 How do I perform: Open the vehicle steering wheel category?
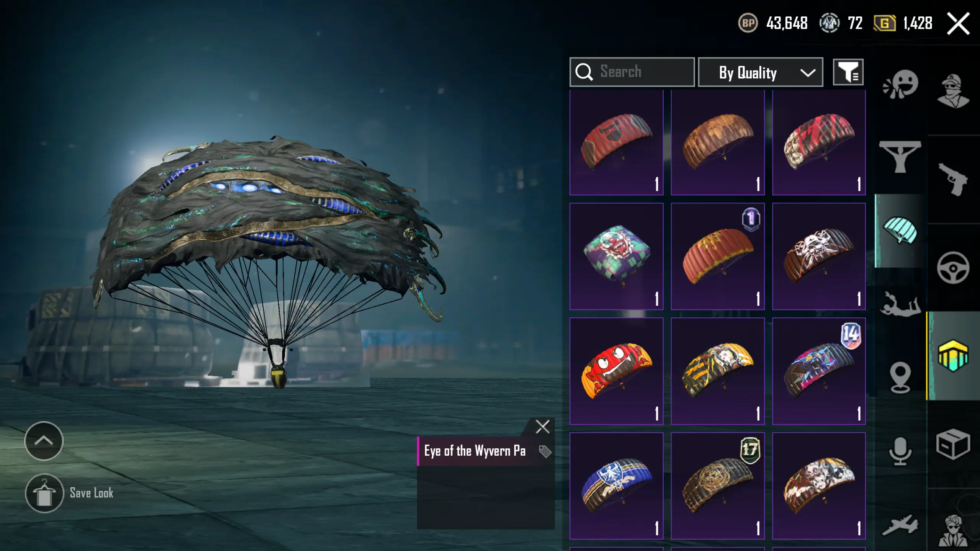tap(953, 267)
